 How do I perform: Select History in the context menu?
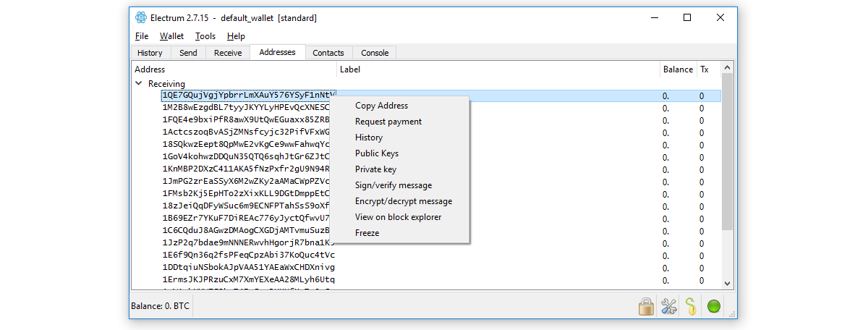coord(399,137)
